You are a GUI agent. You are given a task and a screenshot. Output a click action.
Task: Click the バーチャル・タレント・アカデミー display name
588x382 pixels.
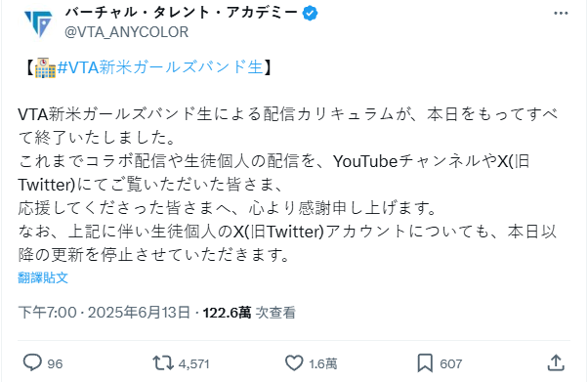pyautogui.click(x=182, y=13)
